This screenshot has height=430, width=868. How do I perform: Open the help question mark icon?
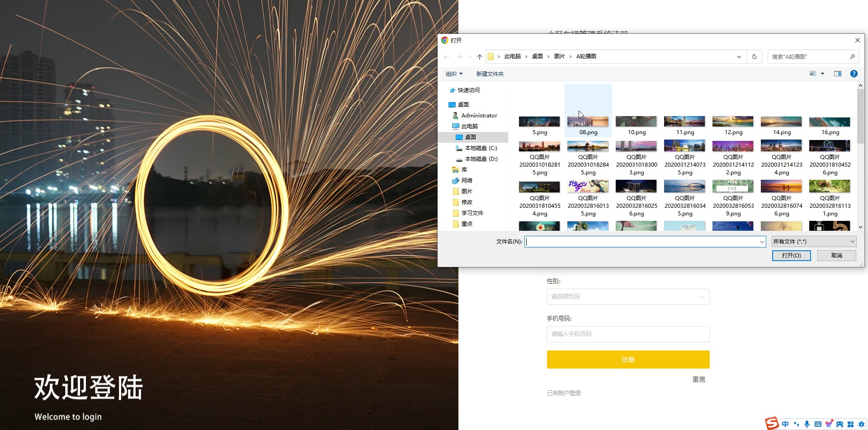(x=854, y=74)
